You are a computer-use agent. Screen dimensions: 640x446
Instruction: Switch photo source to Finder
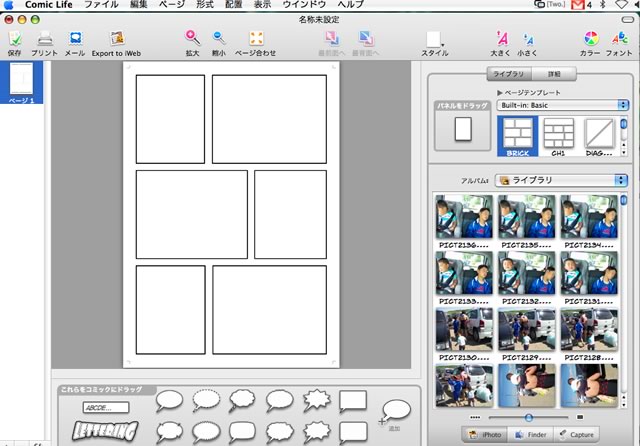click(531, 435)
